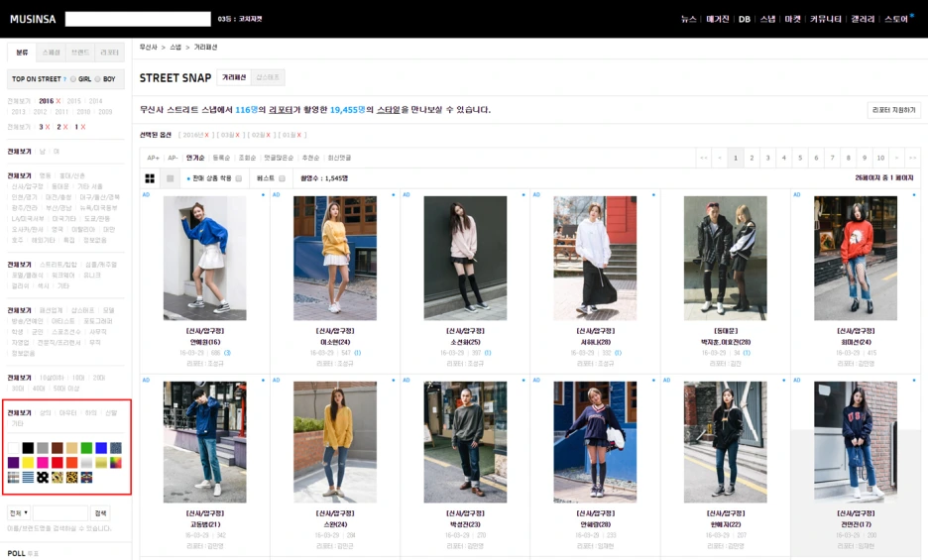Sort by 조회순
This screenshot has width=928, height=560.
[x=248, y=158]
